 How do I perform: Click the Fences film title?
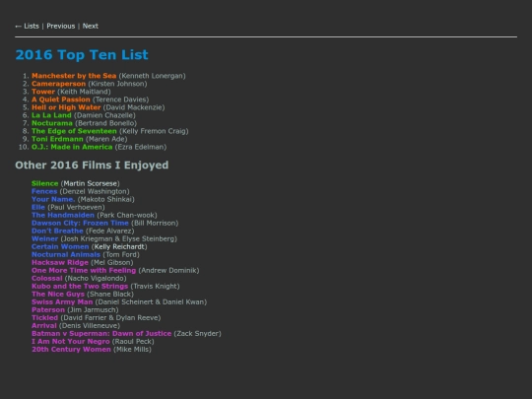44,191
